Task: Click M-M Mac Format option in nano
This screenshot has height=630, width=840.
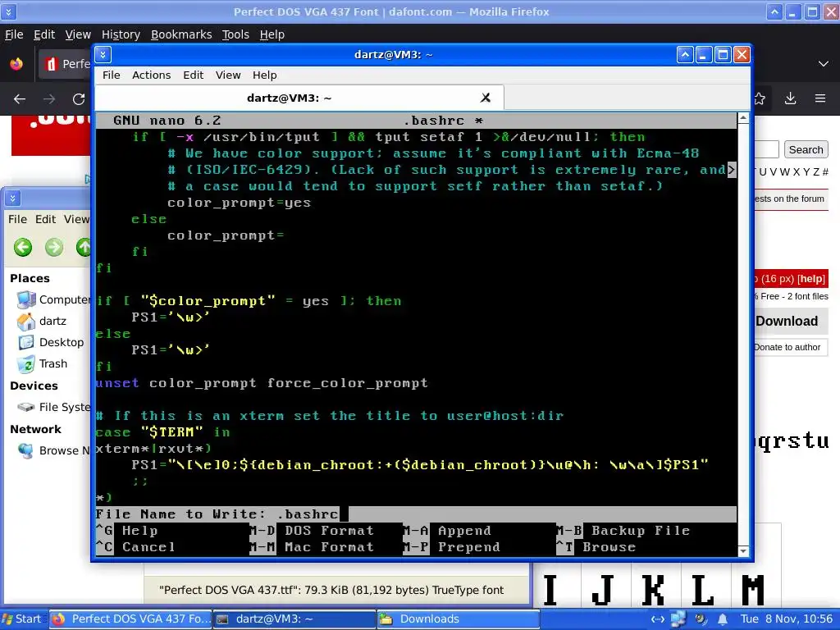Action: [x=311, y=547]
